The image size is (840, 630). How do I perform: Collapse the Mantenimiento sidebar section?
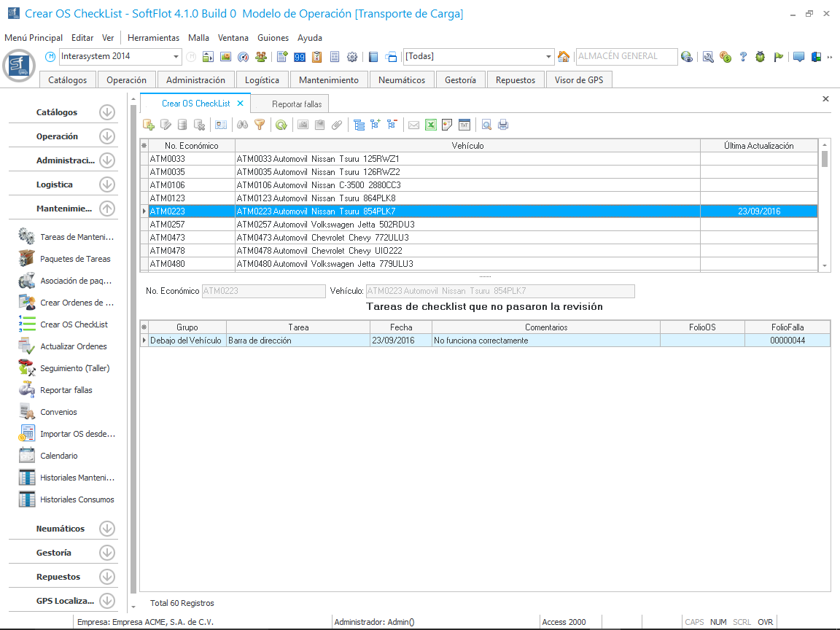tap(107, 209)
